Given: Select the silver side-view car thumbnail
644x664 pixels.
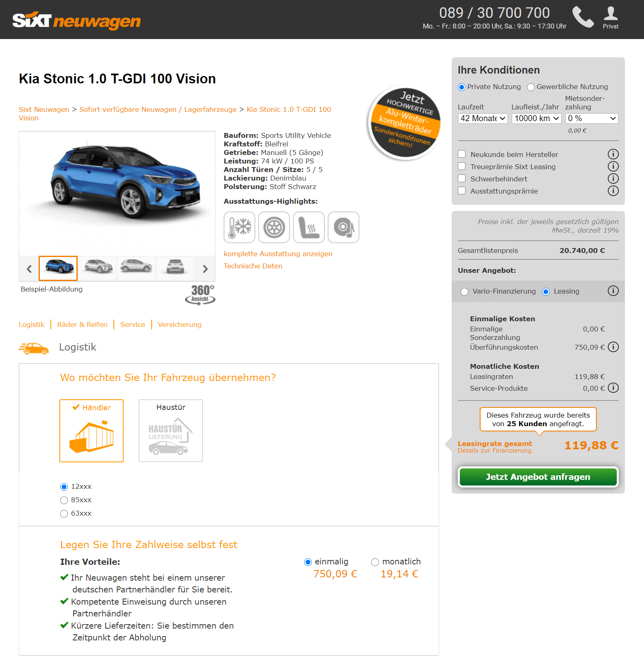Looking at the screenshot, I should coord(137,268).
